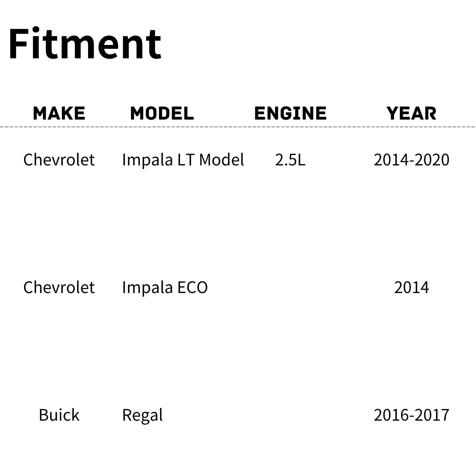Click the empty engine cell for Impala ECO
Screen dimensions: 476x476
pos(290,287)
